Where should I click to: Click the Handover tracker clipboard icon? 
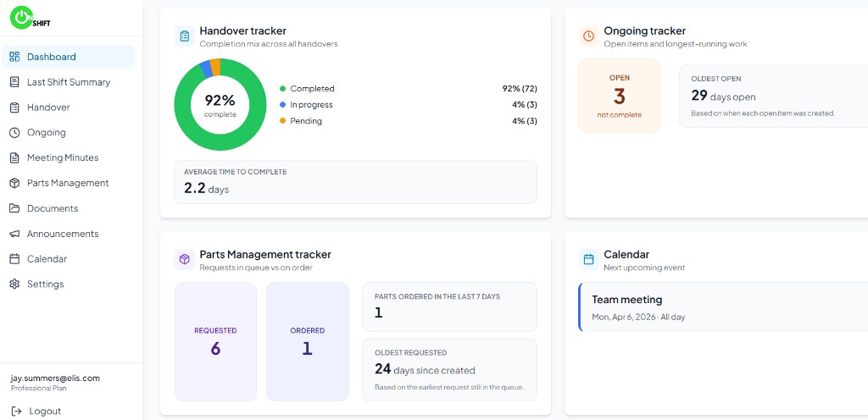tap(184, 36)
